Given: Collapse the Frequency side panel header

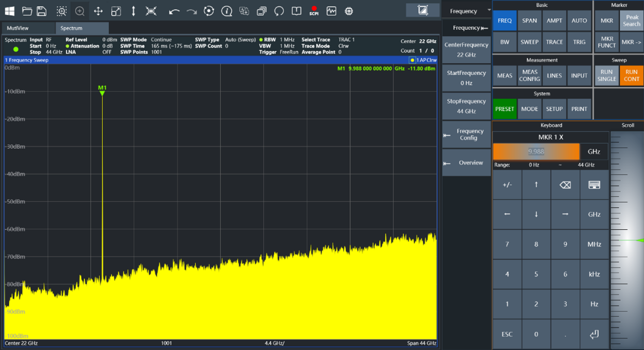Looking at the screenshot, I should [x=466, y=28].
